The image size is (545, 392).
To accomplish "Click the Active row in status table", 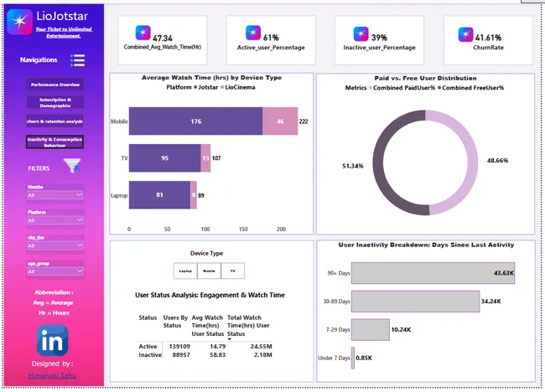I will coord(205,347).
